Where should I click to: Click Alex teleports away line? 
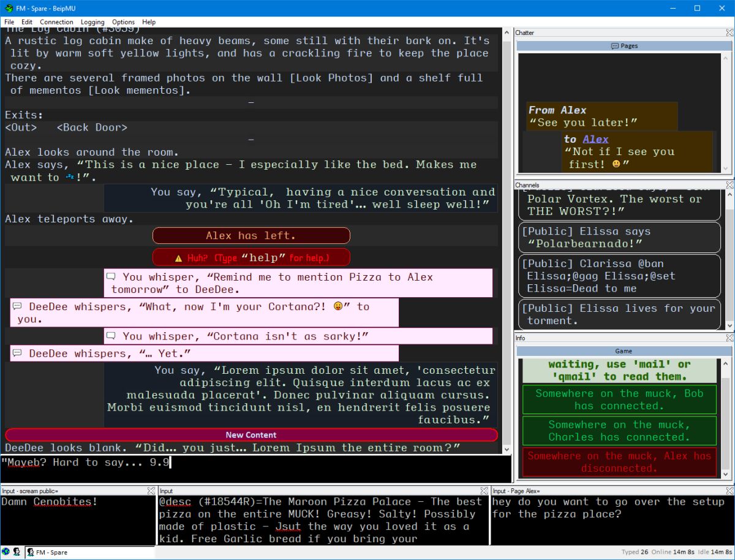69,219
